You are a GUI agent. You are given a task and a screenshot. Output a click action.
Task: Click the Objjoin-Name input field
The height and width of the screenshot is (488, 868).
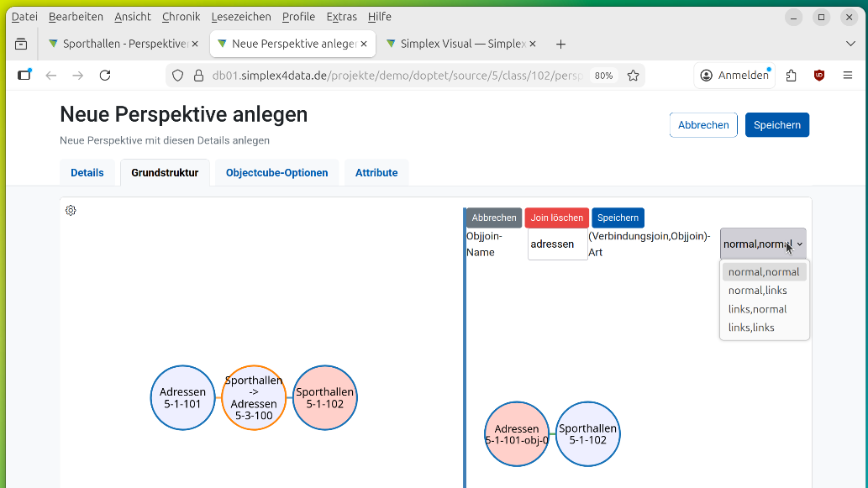coord(557,244)
